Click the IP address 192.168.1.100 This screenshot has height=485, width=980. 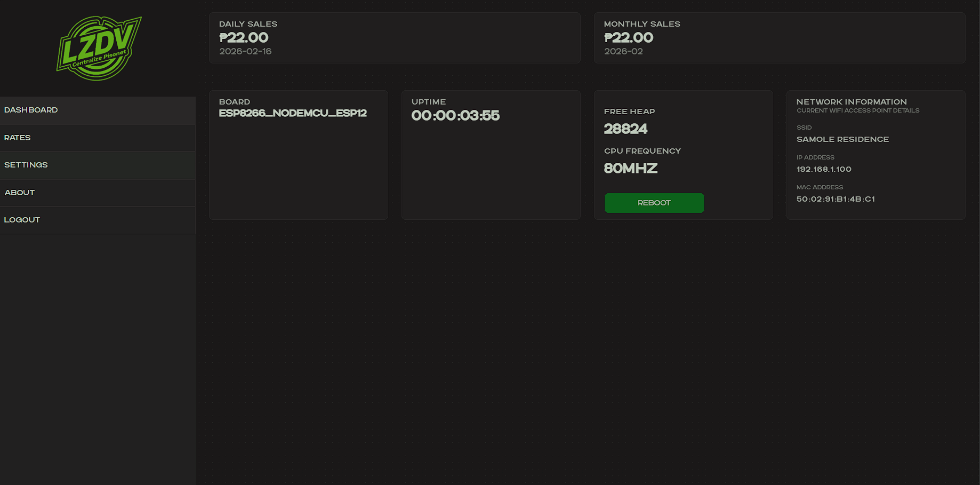pyautogui.click(x=824, y=169)
